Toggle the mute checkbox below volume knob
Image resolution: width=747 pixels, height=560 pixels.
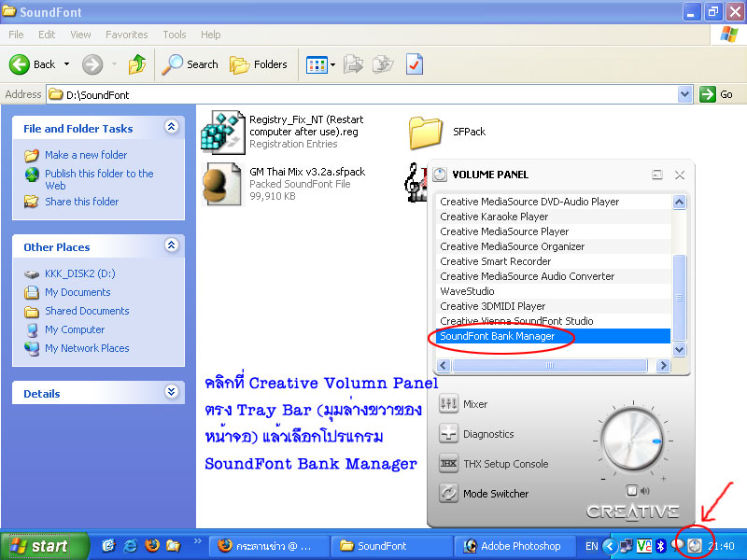(632, 491)
